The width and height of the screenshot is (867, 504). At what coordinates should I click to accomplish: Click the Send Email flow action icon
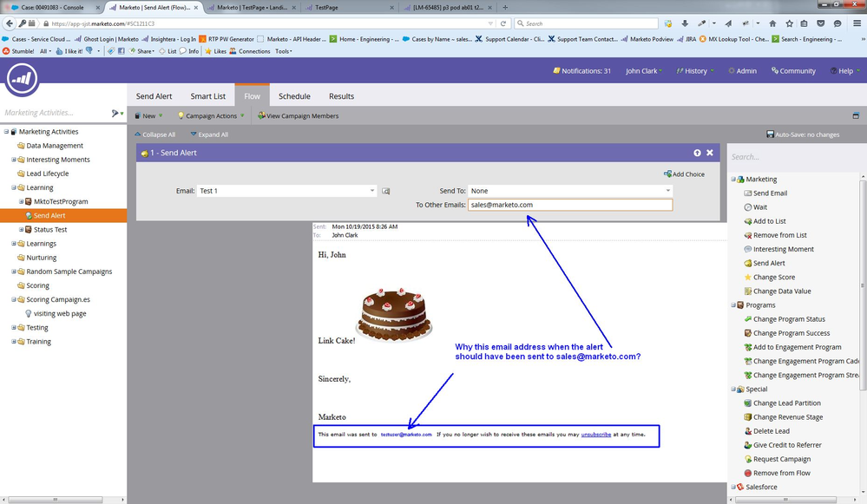[x=748, y=193]
